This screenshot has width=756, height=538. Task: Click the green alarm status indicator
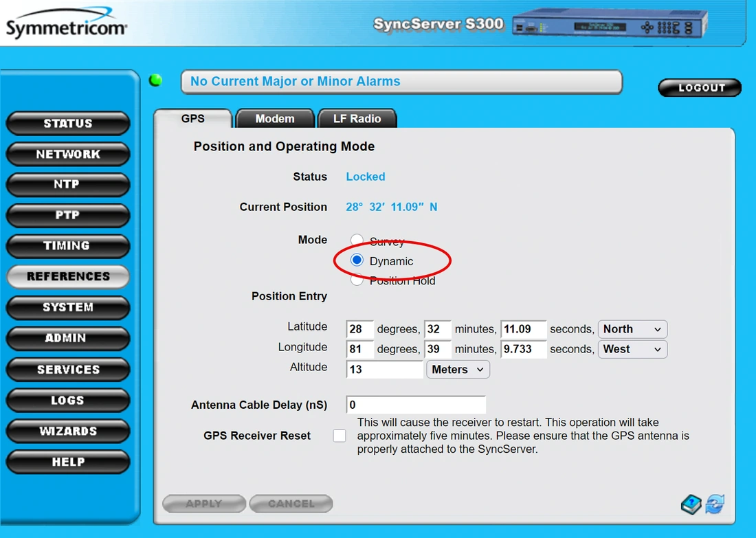pos(156,80)
